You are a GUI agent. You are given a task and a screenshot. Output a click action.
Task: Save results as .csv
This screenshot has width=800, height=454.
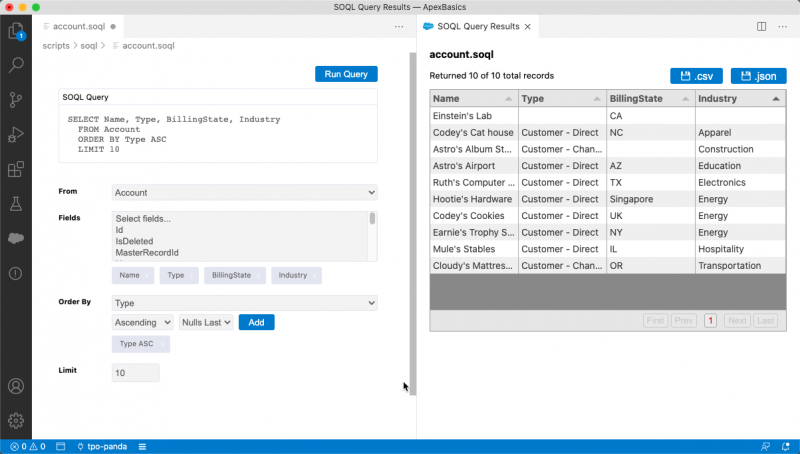696,76
